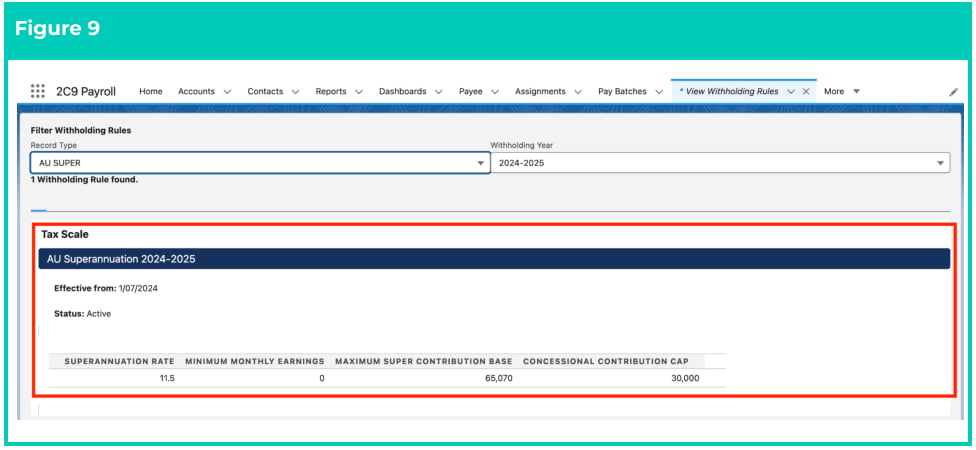Open the View Withholding Rules tab chevron

point(791,91)
